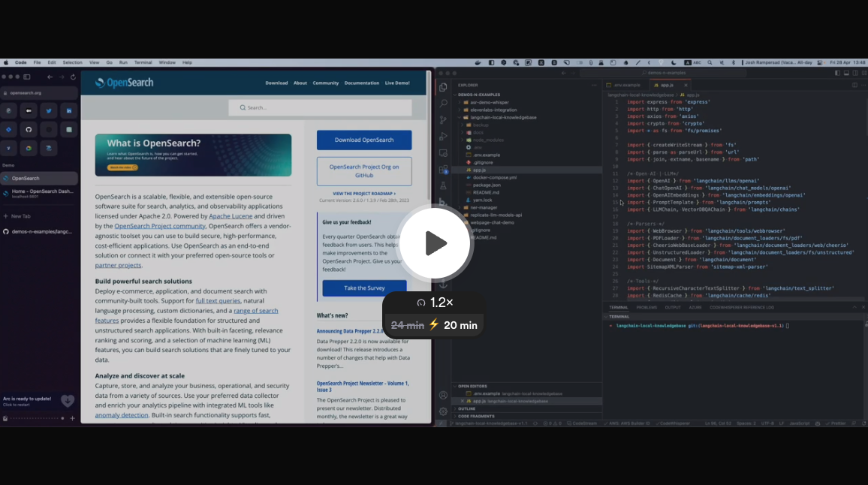Switch to the Azure panel tab
This screenshot has height=485, width=868.
(695, 307)
